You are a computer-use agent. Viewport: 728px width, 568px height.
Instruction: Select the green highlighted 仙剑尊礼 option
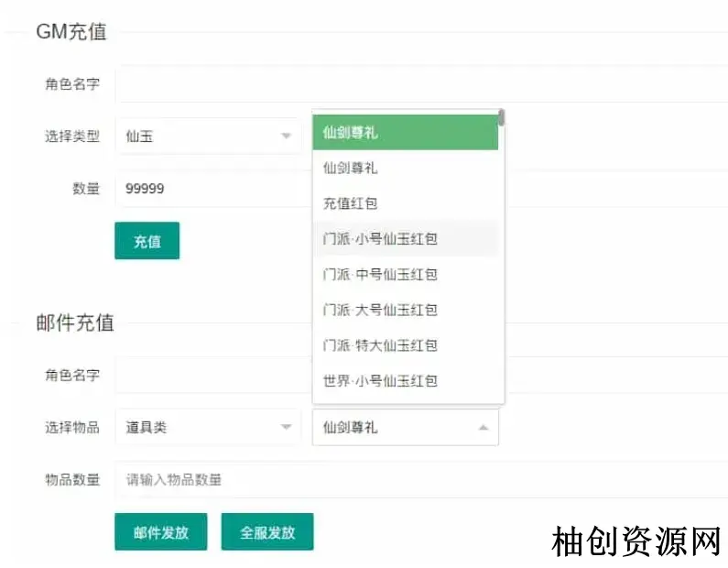pos(405,132)
